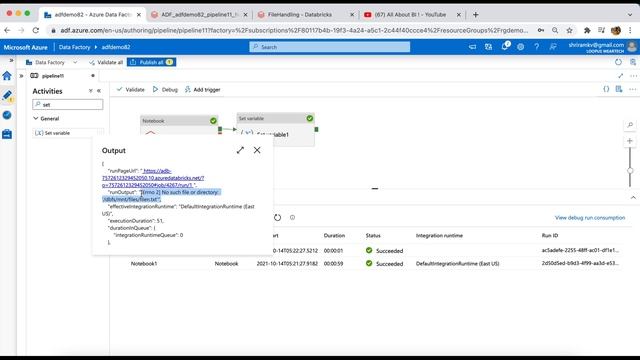Click the refresh icon in the top toolbar
This screenshot has width=640, height=360.
(x=618, y=62)
